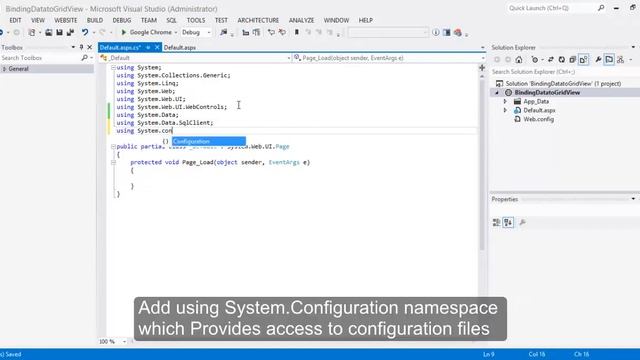This screenshot has height=360, width=640.
Task: Click the New Project toolbar icon
Action: (32, 32)
